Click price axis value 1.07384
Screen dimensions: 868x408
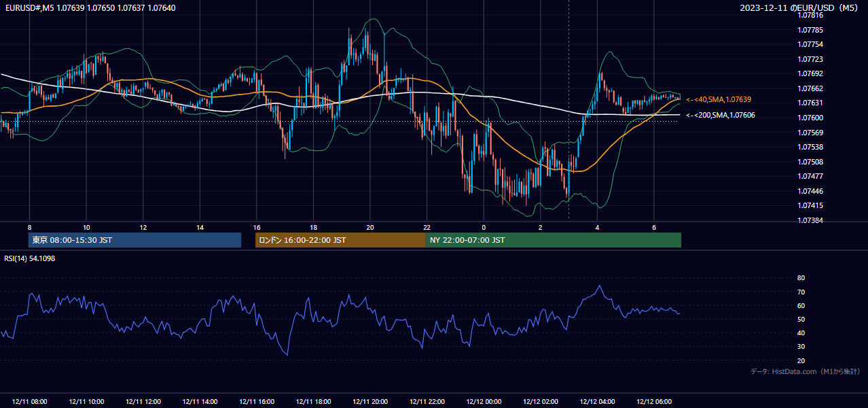[811, 220]
